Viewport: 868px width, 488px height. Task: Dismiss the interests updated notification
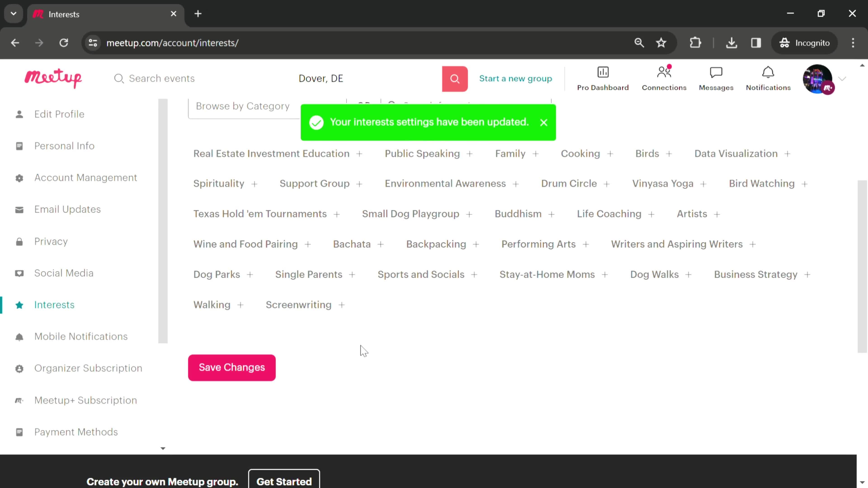click(544, 122)
